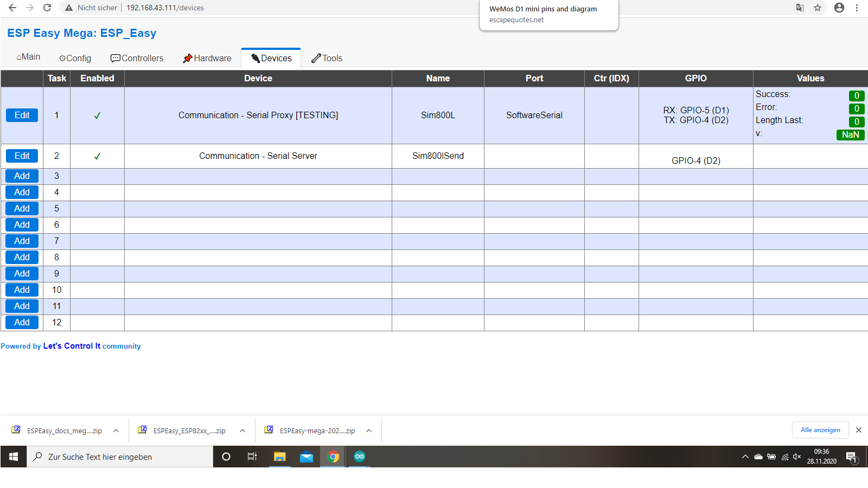Screen dimensions: 868x488
Task: Open the Mail app from the taskbar
Action: [307, 457]
